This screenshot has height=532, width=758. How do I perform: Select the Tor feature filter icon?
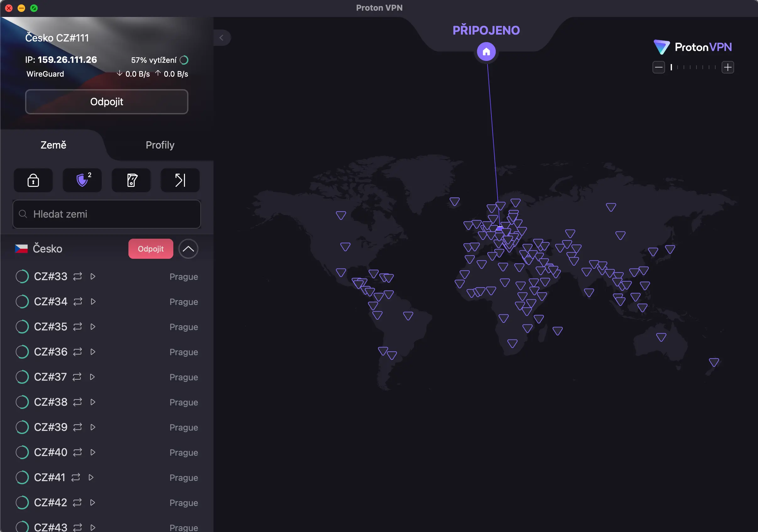(180, 180)
